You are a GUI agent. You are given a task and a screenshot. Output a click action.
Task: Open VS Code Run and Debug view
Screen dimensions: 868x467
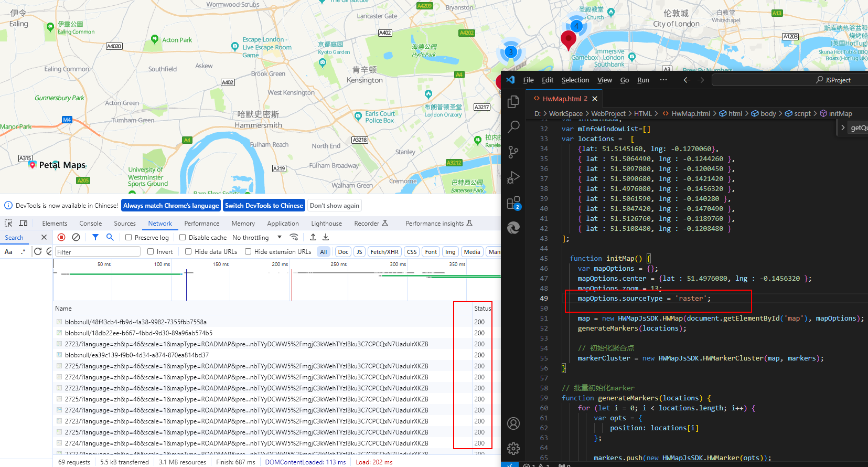(x=513, y=177)
